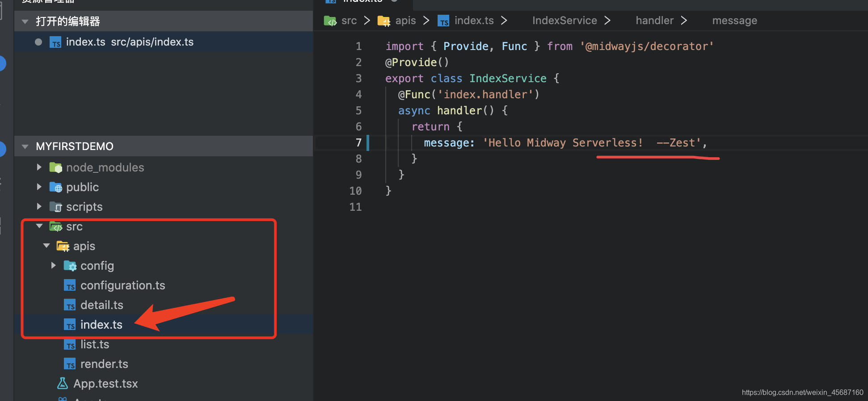The width and height of the screenshot is (868, 401).
Task: Click the apis folder icon in breadcrumb
Action: click(x=384, y=21)
